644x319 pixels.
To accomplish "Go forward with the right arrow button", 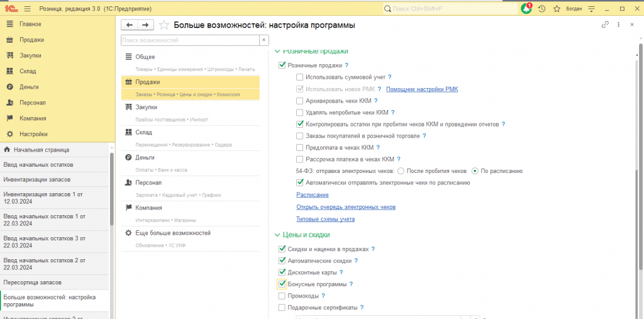I will click(x=145, y=25).
